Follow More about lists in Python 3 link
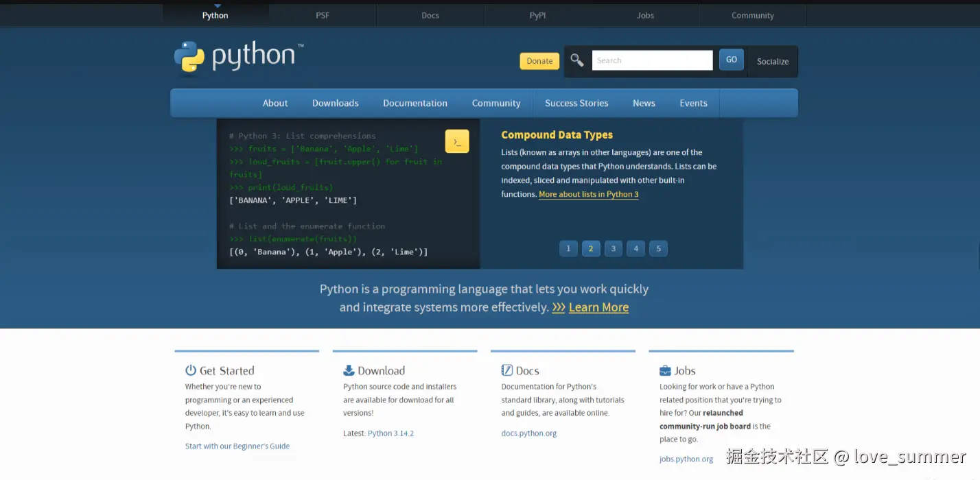The width and height of the screenshot is (980, 480). (589, 194)
